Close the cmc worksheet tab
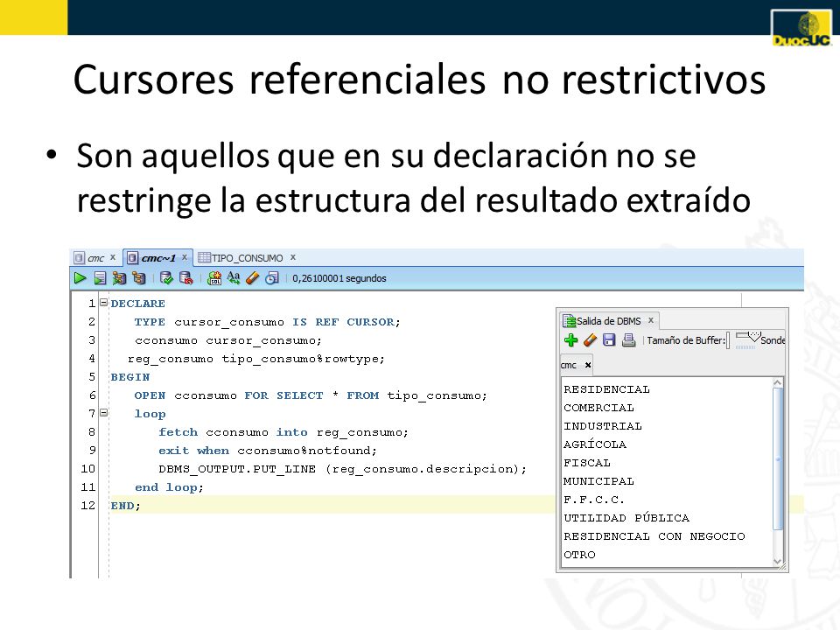Screen dimensions: 840x630 pos(113,257)
